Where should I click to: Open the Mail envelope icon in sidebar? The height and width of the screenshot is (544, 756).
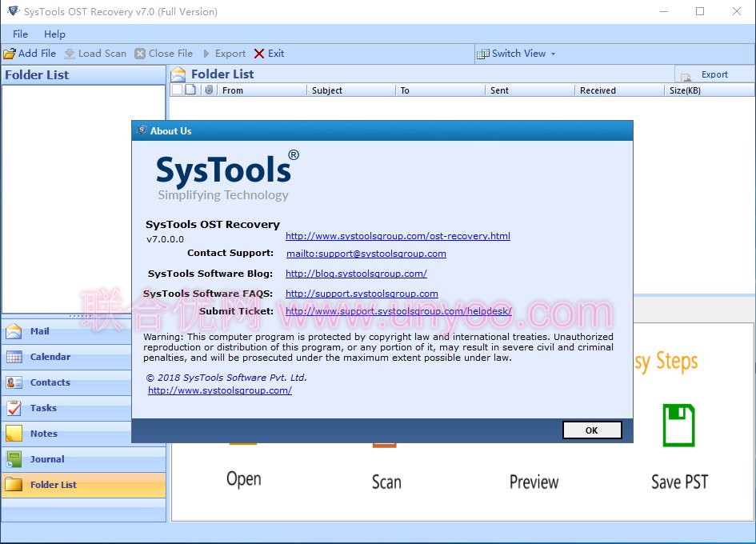coord(14,331)
